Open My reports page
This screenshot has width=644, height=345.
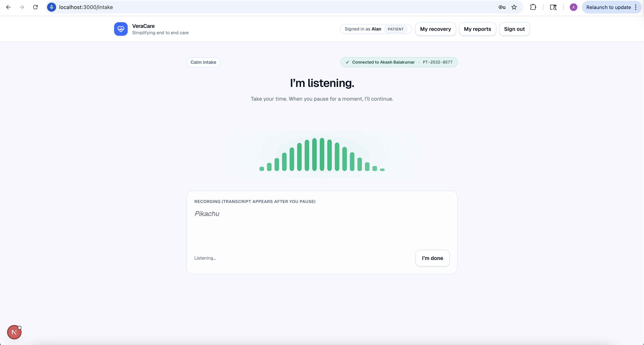point(477,29)
